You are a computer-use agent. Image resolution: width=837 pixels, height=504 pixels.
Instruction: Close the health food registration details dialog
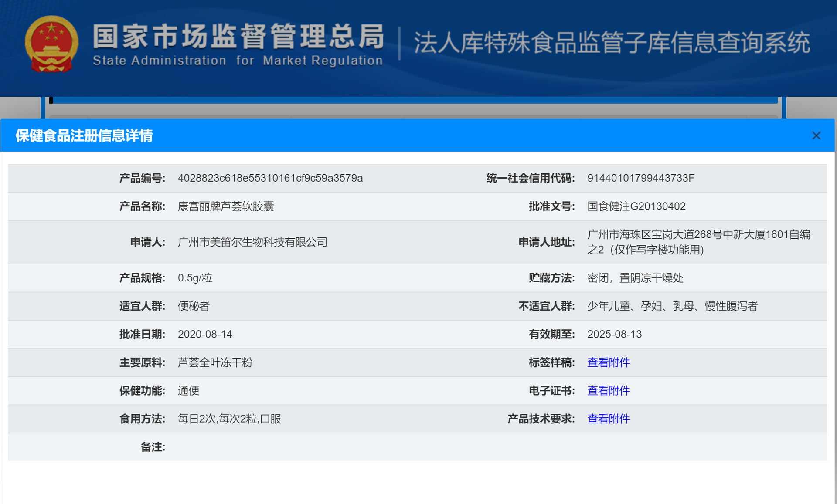[816, 136]
